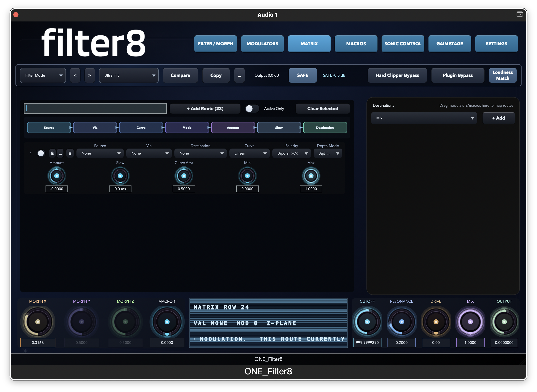Click the + Add Route (23) button
Image resolution: width=537 pixels, height=392 pixels.
205,108
